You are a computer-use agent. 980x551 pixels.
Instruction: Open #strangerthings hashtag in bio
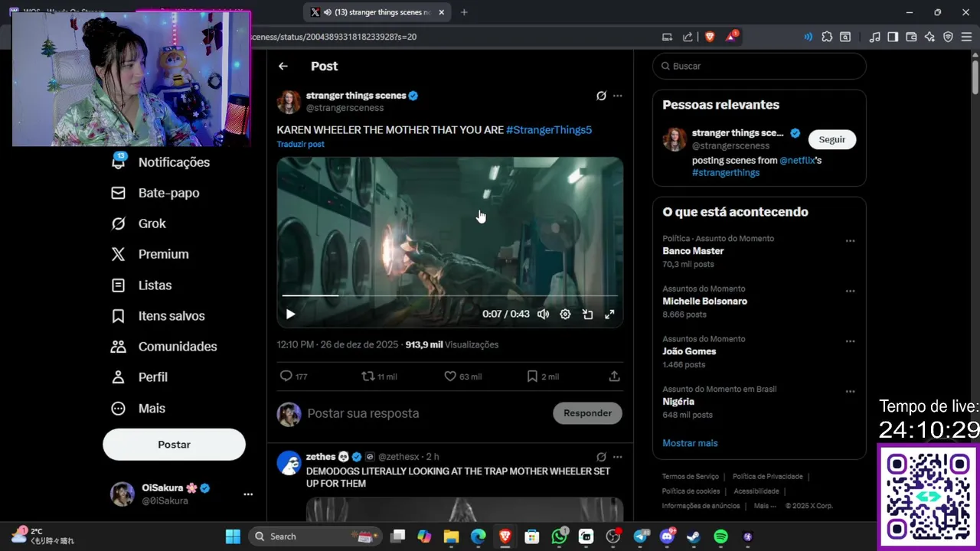[x=726, y=173]
